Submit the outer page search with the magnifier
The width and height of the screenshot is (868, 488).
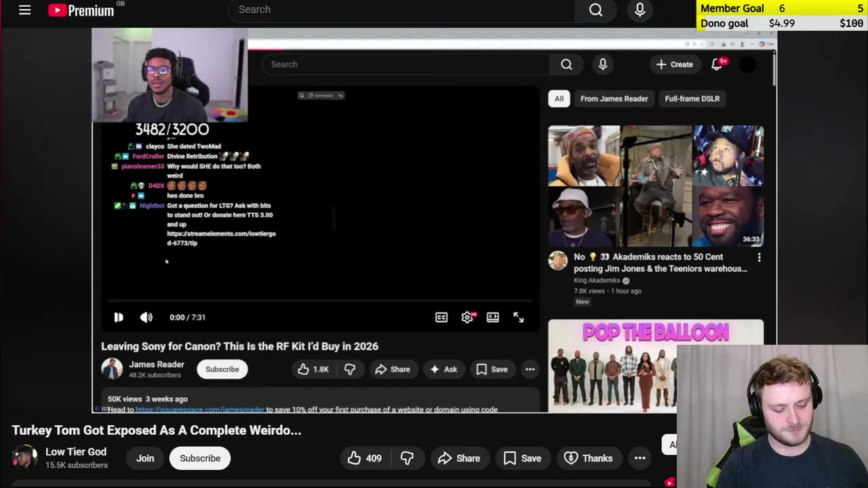(595, 9)
